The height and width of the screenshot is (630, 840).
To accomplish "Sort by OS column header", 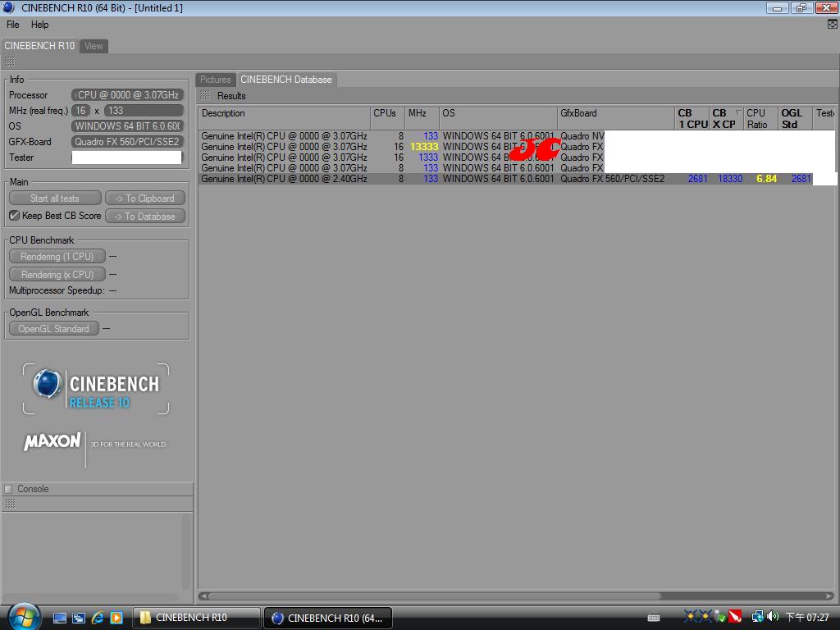I will click(498, 118).
